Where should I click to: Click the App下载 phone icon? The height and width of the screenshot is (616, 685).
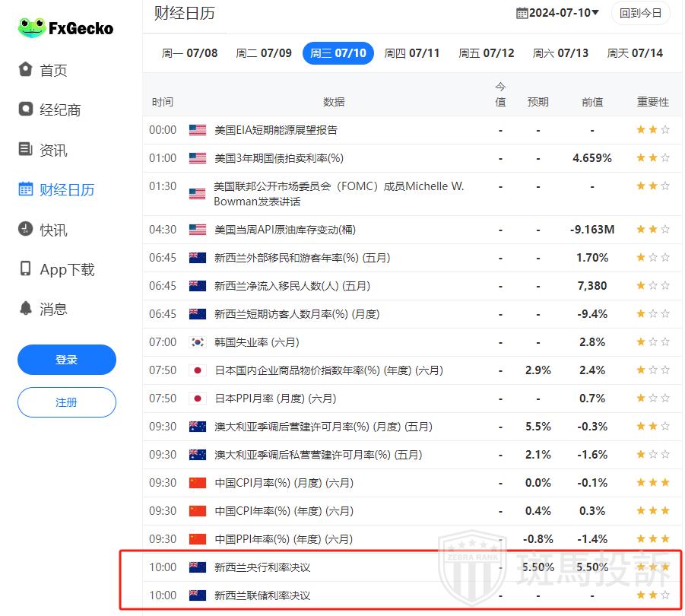click(26, 269)
